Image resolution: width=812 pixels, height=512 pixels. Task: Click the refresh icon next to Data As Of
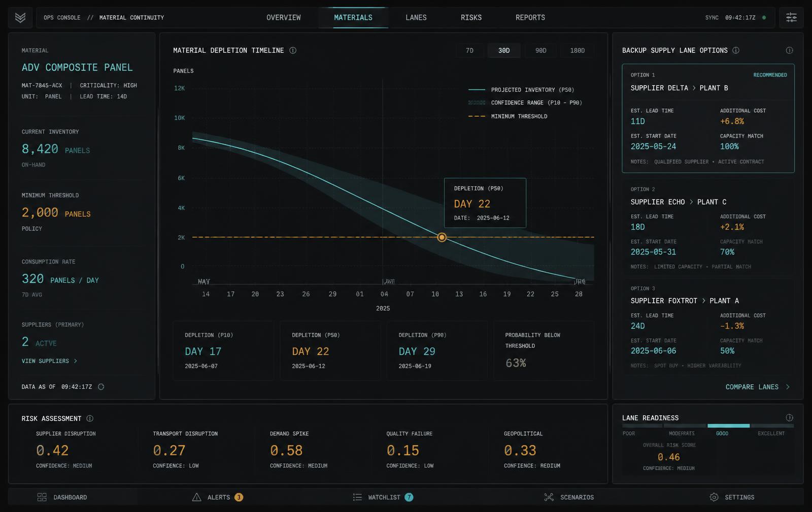coord(101,387)
